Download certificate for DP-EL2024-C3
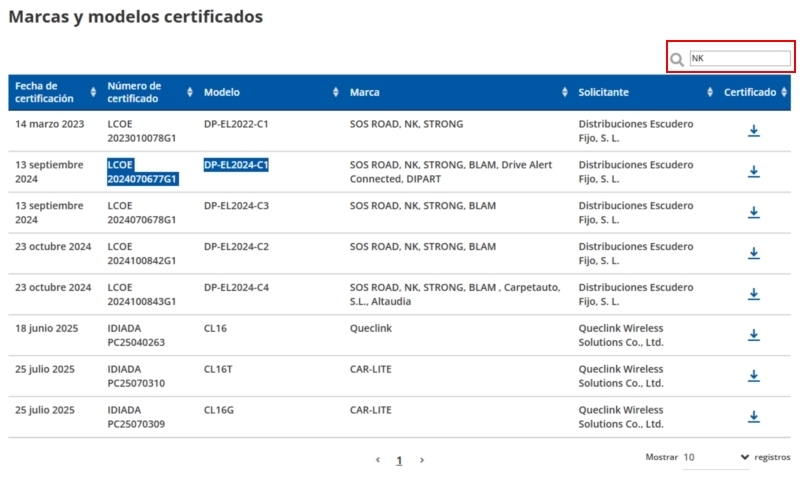The image size is (800, 479). (754, 212)
